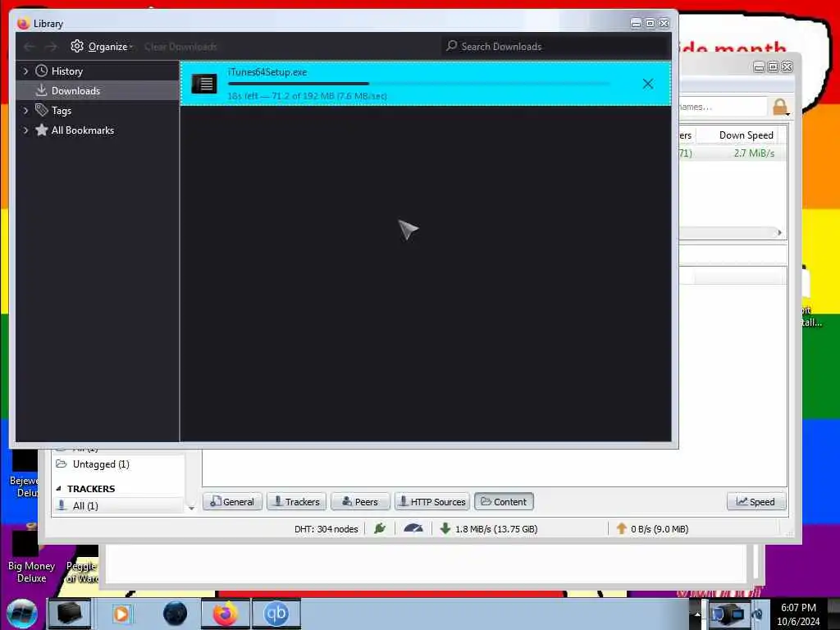Select All Bookmarks in the sidebar
840x630 pixels.
click(x=83, y=130)
